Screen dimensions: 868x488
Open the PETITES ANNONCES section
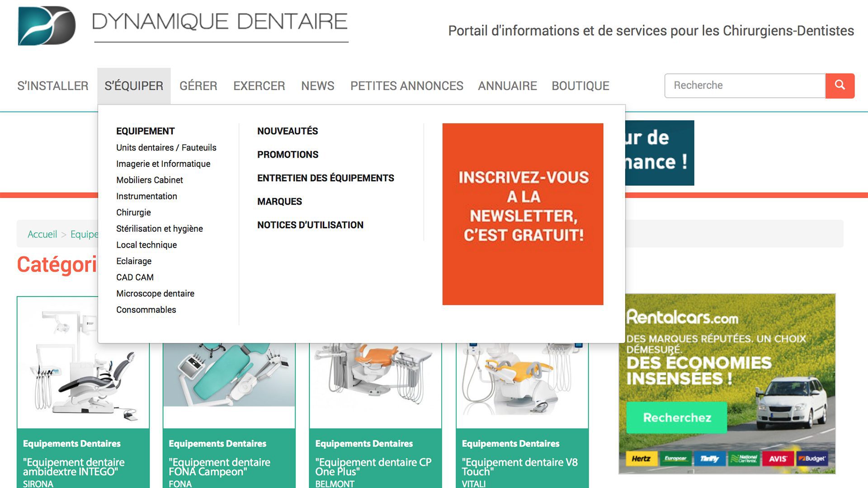pyautogui.click(x=406, y=86)
